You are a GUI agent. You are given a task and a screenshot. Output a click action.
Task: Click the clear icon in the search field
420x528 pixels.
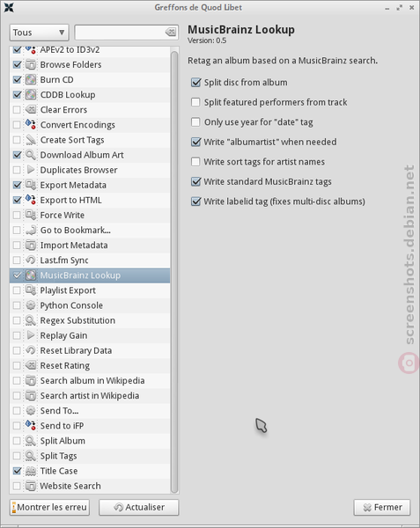(x=171, y=33)
